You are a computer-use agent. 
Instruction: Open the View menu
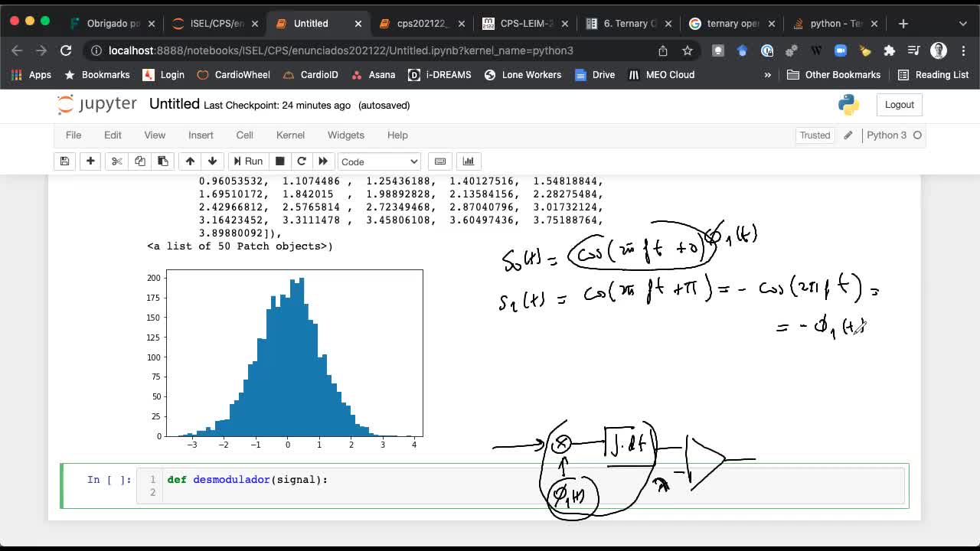(x=155, y=135)
